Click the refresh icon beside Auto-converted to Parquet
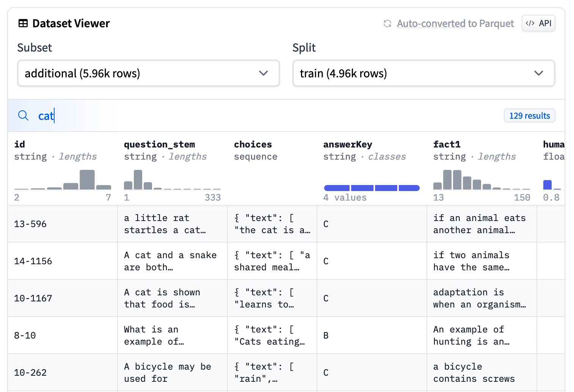This screenshot has width=574, height=392. [x=387, y=23]
